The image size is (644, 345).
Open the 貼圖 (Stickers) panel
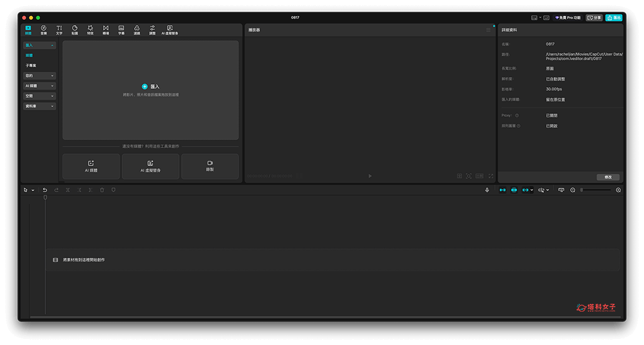(x=75, y=30)
